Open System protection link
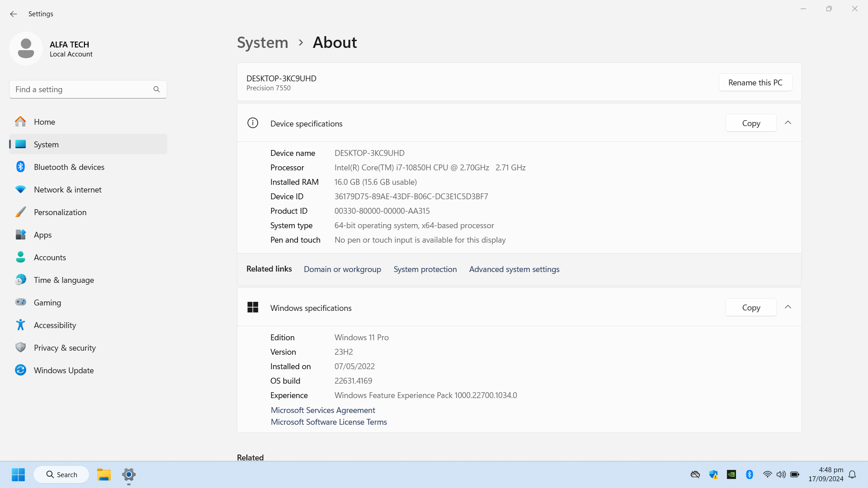Viewport: 868px width, 488px height. tap(425, 269)
